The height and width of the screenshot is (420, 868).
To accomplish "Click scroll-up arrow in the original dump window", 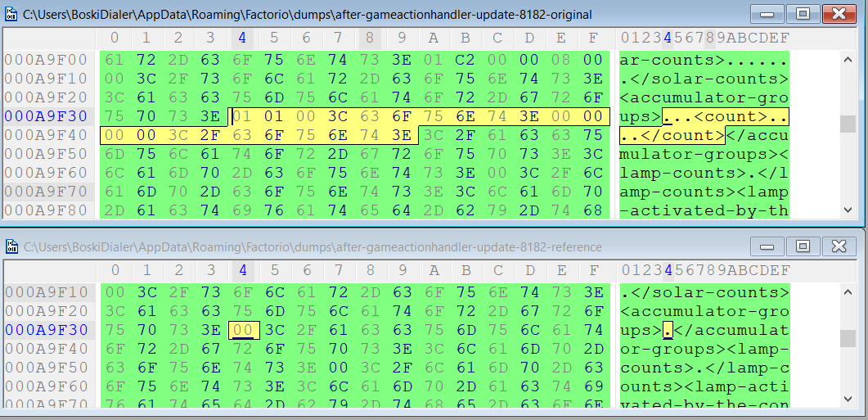I will pyautogui.click(x=848, y=60).
